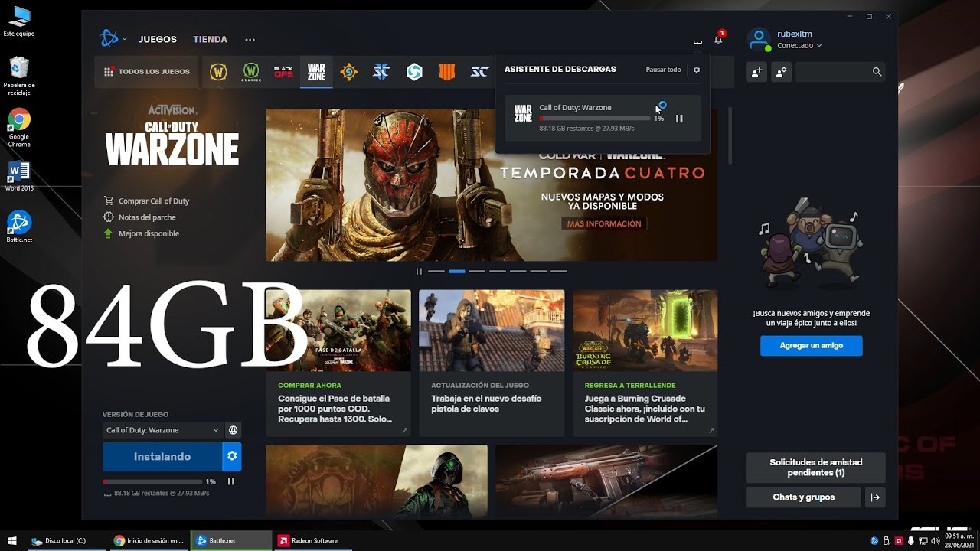Open MÁS INFORMACIÓN on the Temporada Cuatro banner
980x551 pixels.
604,223
